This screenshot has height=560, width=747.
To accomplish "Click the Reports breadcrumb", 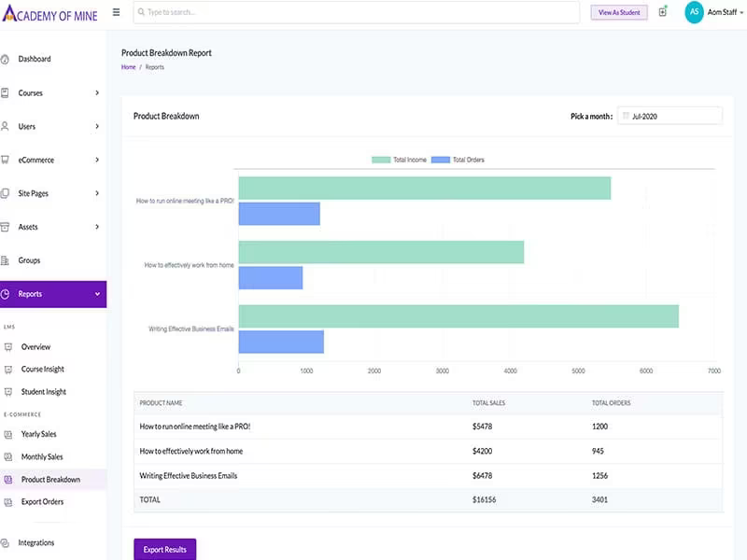I will pos(154,67).
